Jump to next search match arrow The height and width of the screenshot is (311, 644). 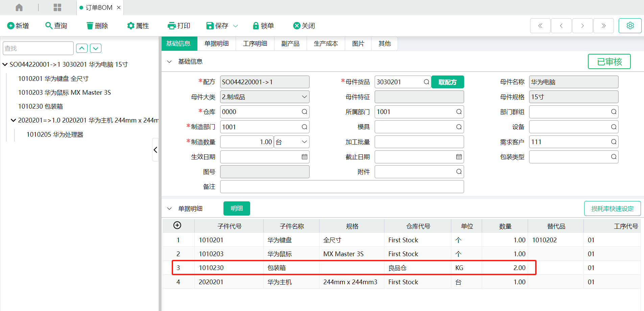tap(96, 48)
